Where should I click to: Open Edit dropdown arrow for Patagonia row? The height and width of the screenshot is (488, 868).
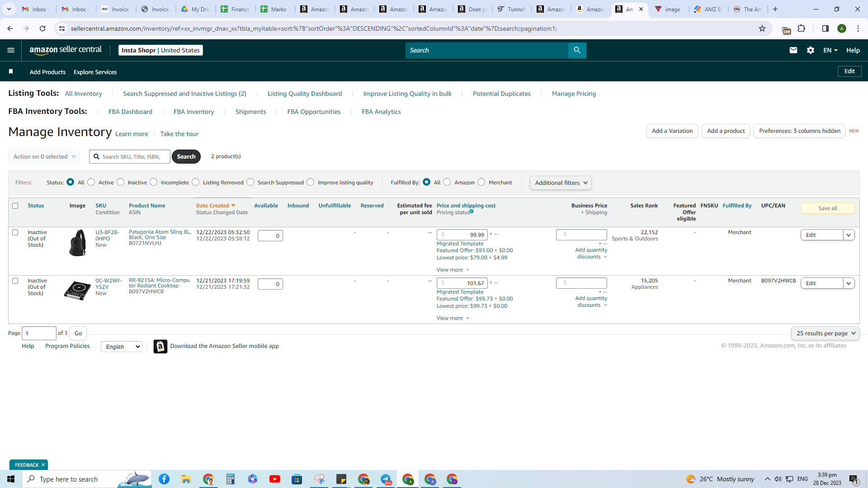pyautogui.click(x=849, y=235)
